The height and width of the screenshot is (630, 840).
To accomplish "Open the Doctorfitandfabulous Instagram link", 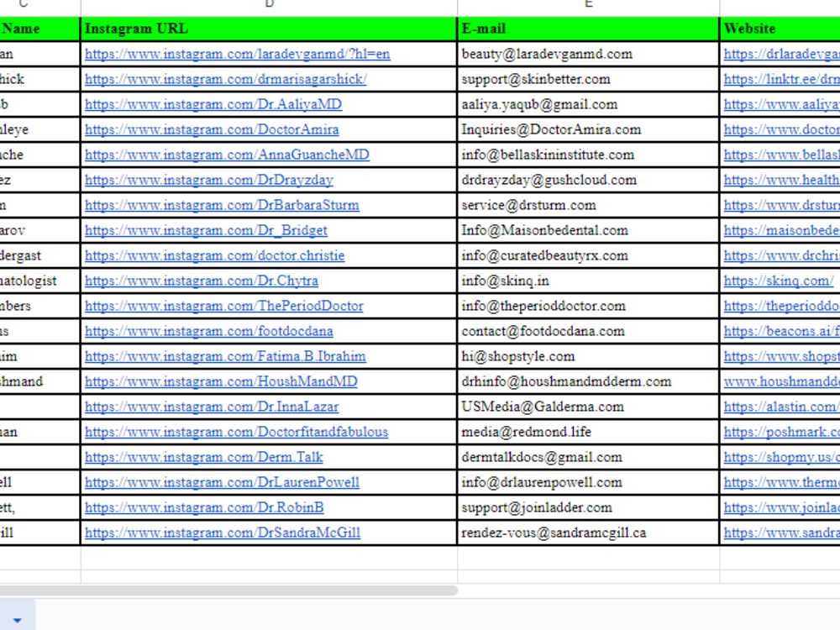I will [236, 432].
